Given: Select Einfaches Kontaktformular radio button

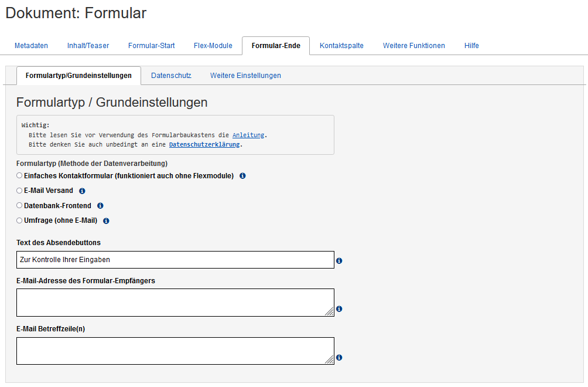Looking at the screenshot, I should [19, 175].
